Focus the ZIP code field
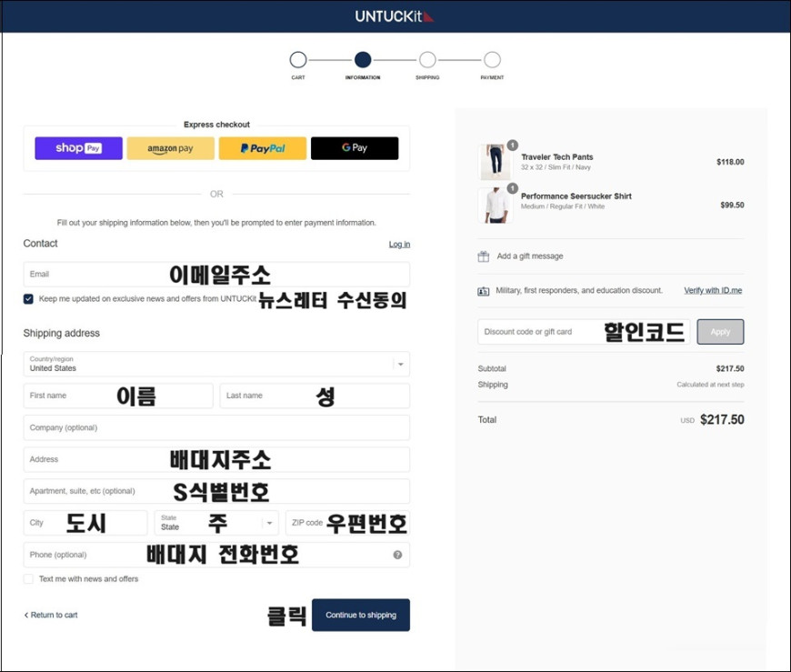Image resolution: width=791 pixels, height=672 pixels. click(347, 523)
